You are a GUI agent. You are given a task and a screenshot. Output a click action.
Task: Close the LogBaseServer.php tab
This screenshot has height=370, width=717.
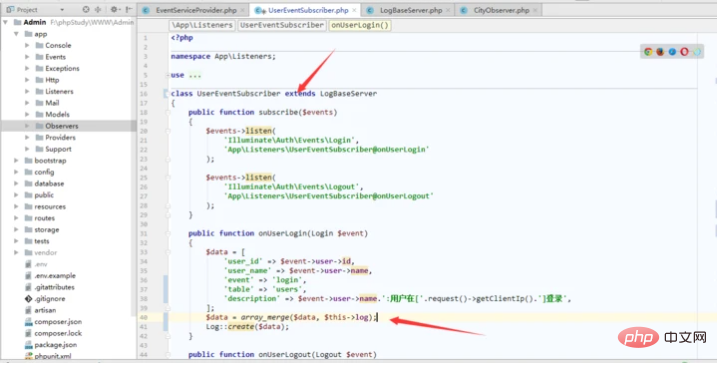(448, 10)
